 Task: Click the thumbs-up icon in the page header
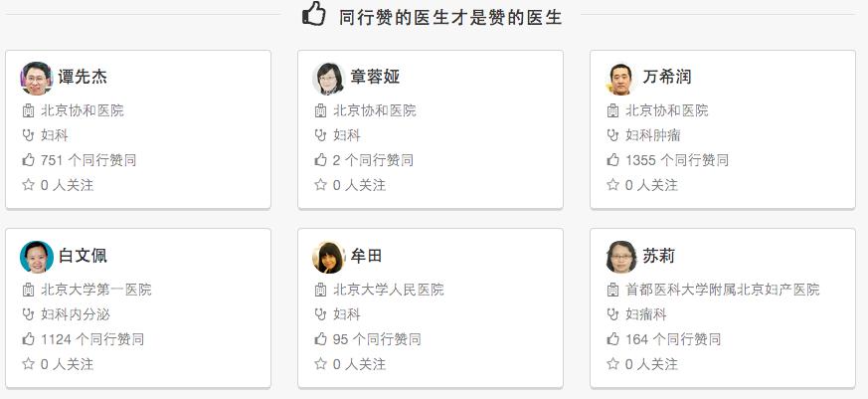(x=314, y=13)
